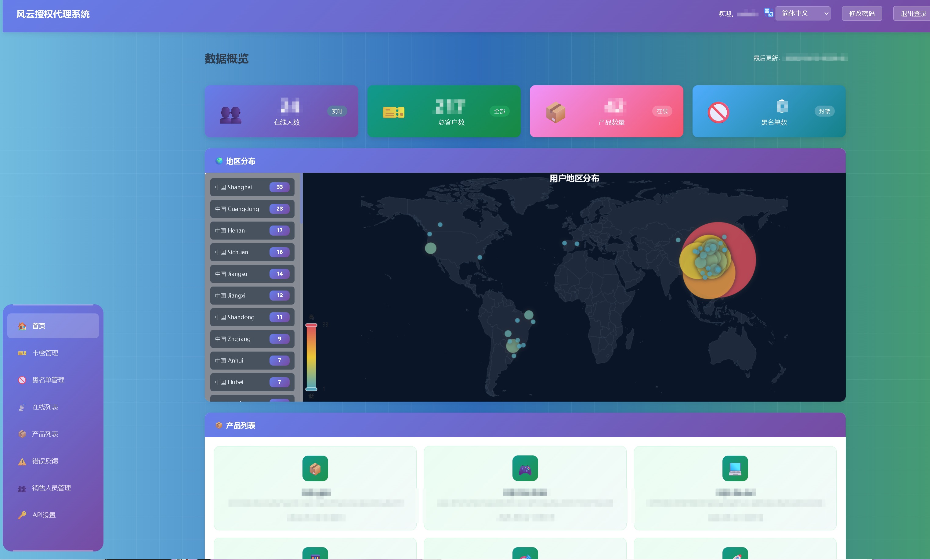Image resolution: width=930 pixels, height=560 pixels.
Task: Open 黑名单管理 in the sidebar
Action: pos(53,380)
